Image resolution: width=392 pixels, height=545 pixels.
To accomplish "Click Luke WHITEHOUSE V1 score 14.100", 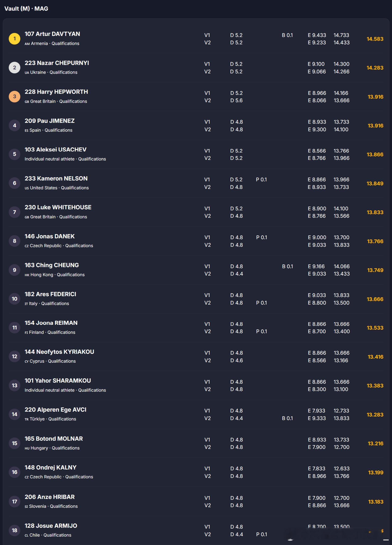I will tap(341, 209).
